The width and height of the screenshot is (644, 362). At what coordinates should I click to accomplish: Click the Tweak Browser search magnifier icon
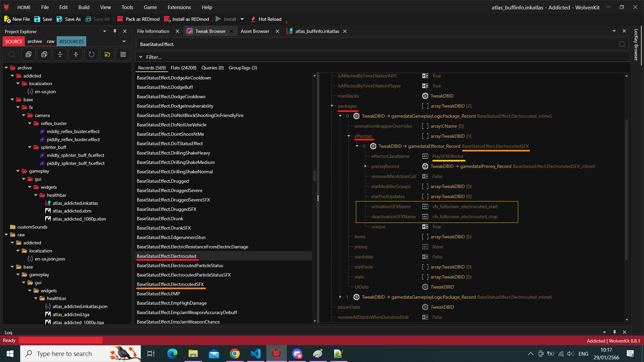(x=622, y=44)
